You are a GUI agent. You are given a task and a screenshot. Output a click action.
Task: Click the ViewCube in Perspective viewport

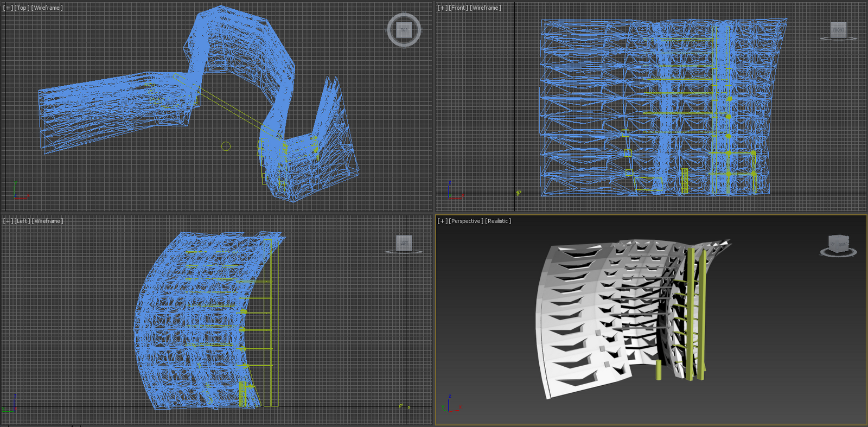click(x=838, y=244)
